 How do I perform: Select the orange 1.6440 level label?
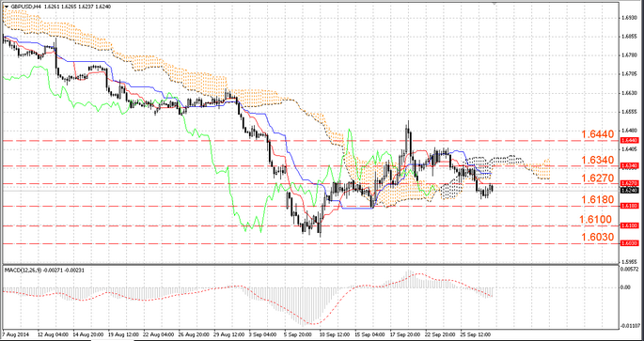click(x=597, y=134)
